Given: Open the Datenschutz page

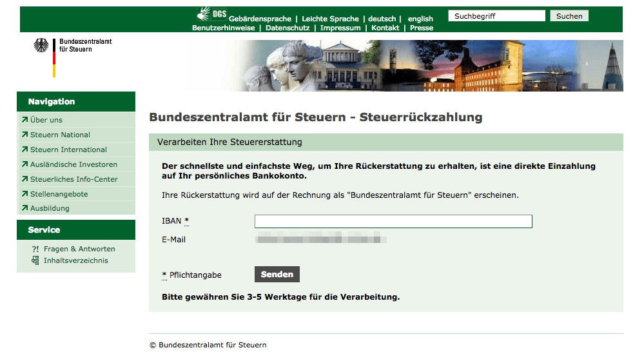Looking at the screenshot, I should point(288,28).
